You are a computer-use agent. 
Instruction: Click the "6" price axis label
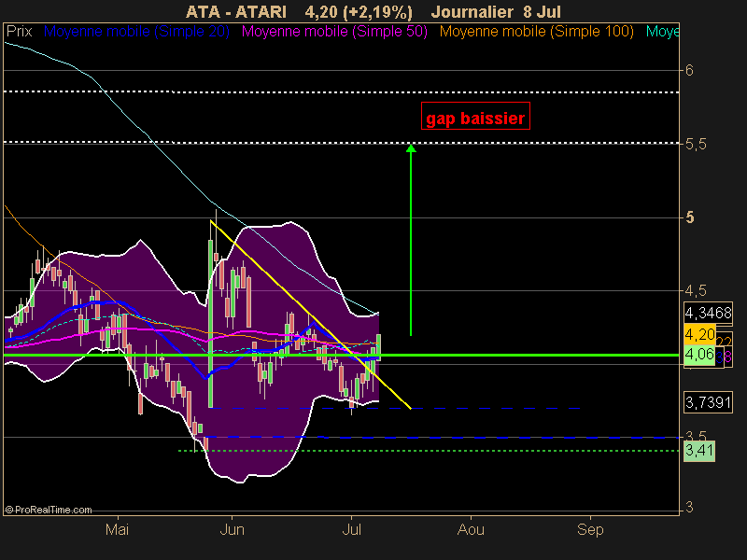coord(689,71)
